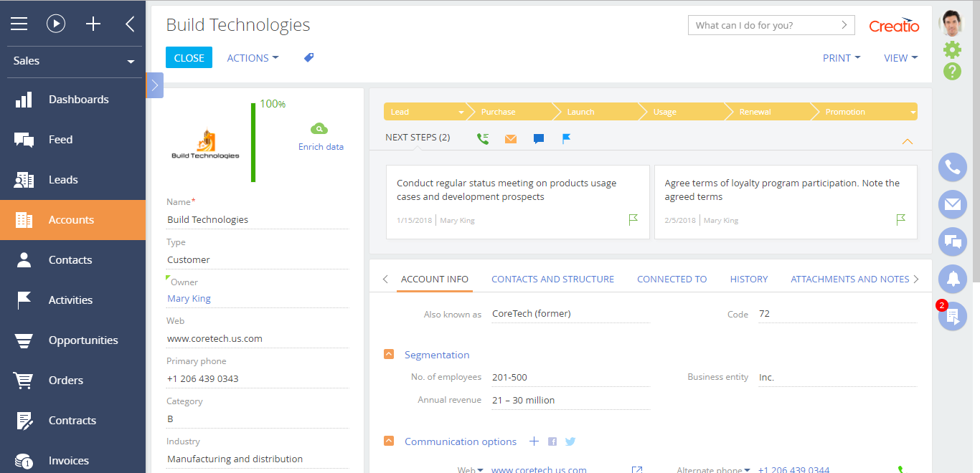Switch to the HISTORY tab

749,279
